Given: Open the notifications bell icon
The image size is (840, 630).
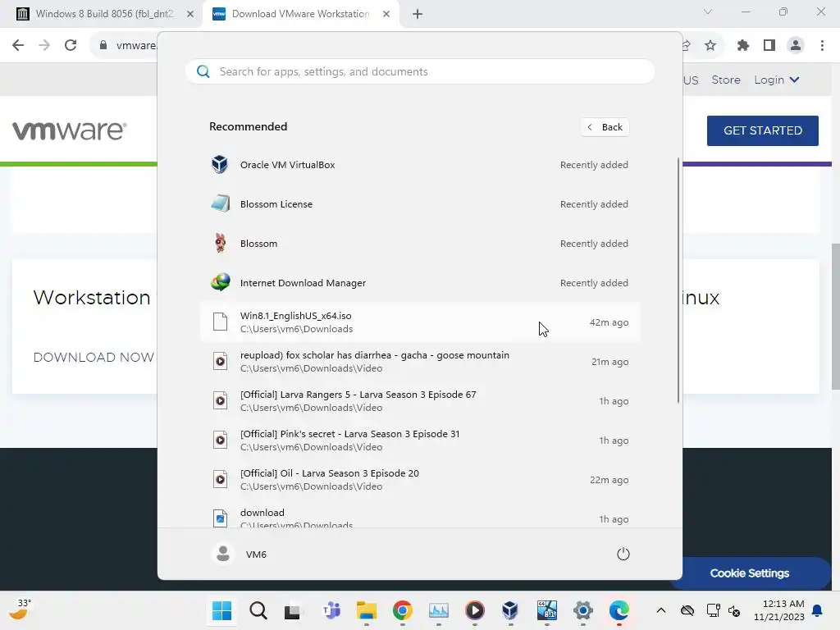Looking at the screenshot, I should tap(818, 610).
